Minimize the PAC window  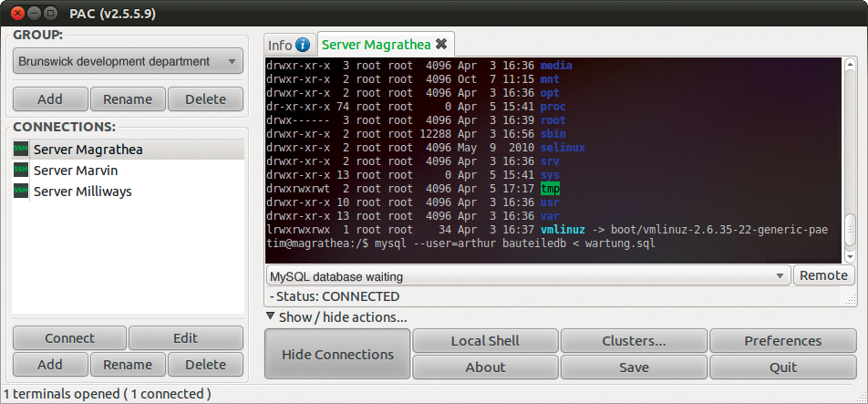click(35, 12)
